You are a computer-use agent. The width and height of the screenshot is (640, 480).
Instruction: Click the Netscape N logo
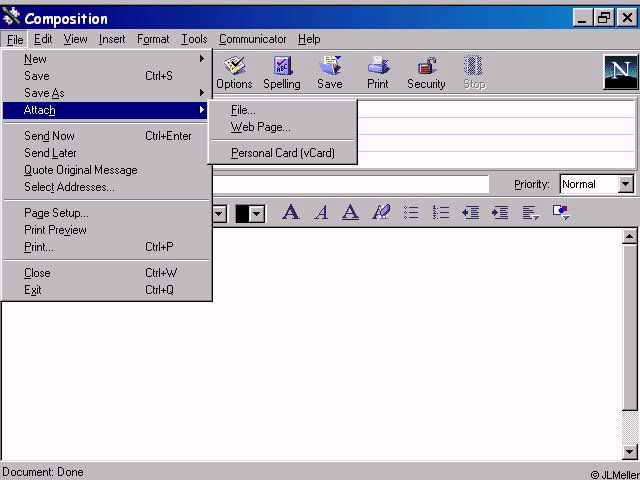620,72
